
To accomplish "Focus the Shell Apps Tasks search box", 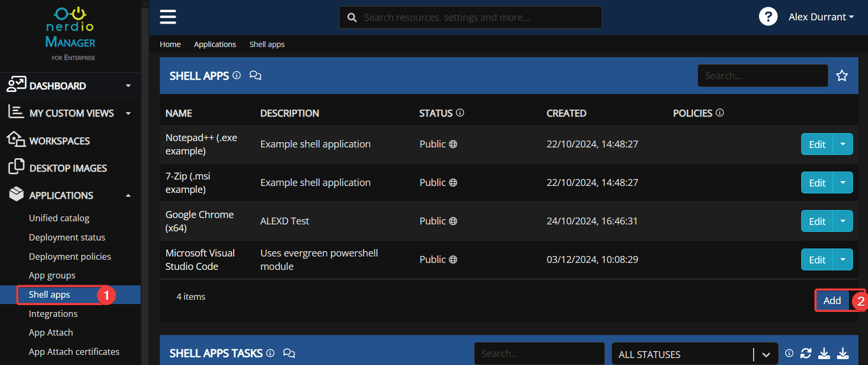I will coord(539,353).
